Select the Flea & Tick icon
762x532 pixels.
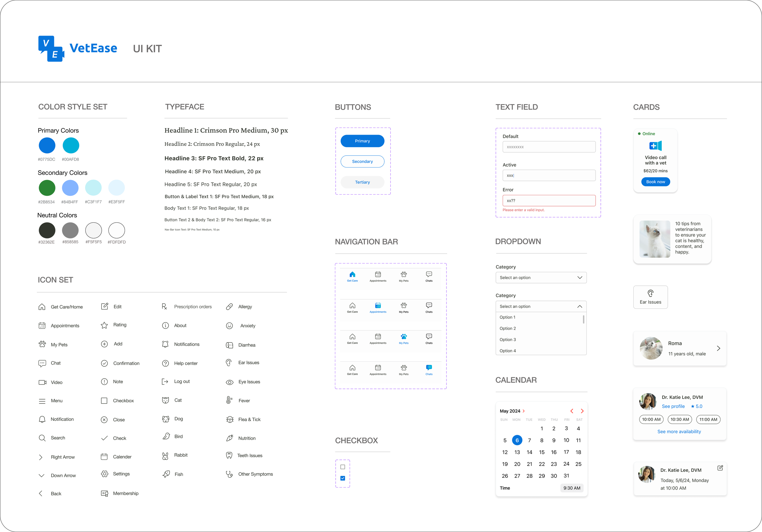tap(230, 420)
